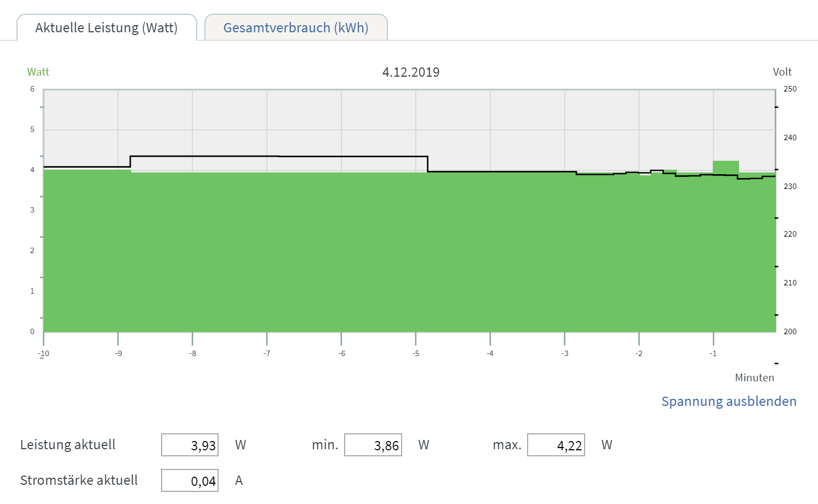Screen dimensions: 818x504
Task: Hide voltage via Spannung ausblenden link
Action: pyautogui.click(x=729, y=402)
